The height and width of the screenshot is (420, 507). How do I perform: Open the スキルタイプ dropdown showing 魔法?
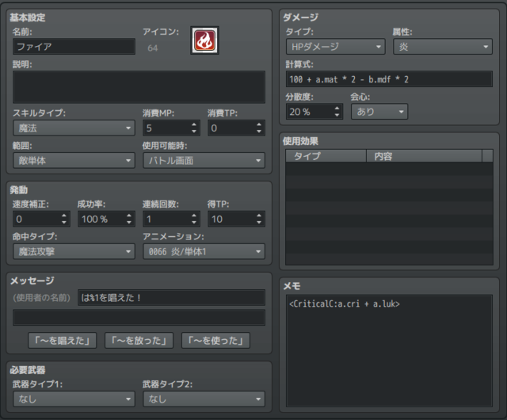click(x=74, y=128)
